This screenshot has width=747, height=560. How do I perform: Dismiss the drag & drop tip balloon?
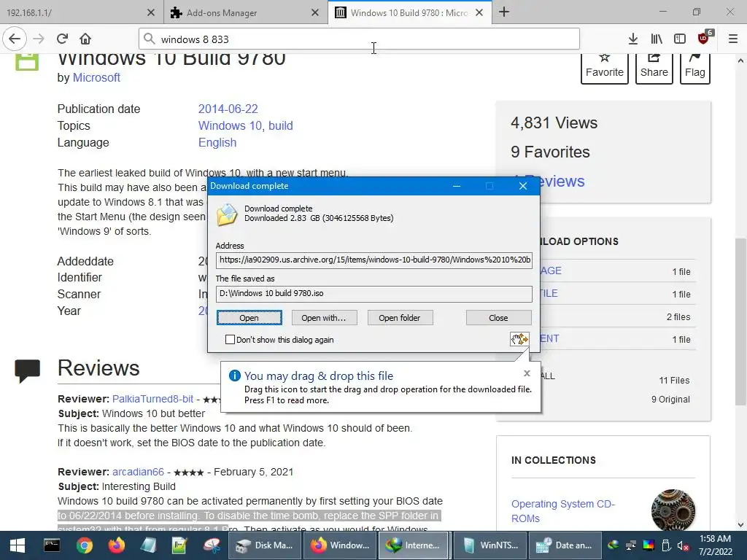tap(527, 373)
